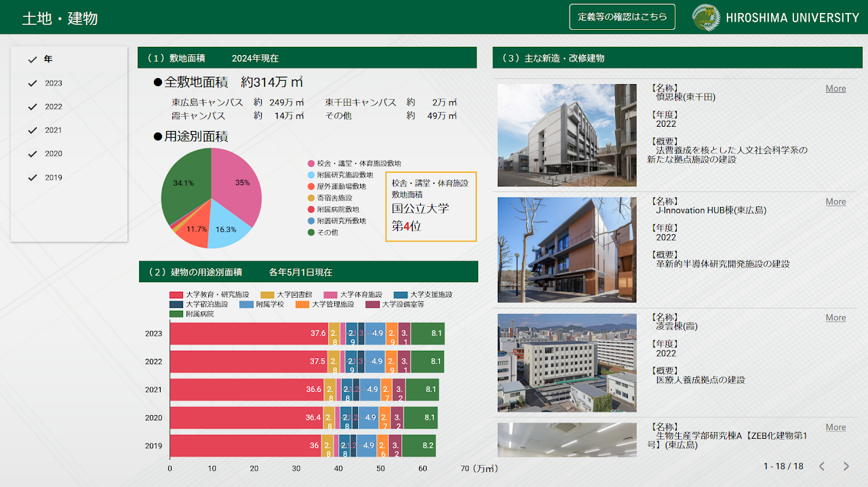Go to previous page of buildings list
Image resolution: width=868 pixels, height=487 pixels.
tap(821, 466)
